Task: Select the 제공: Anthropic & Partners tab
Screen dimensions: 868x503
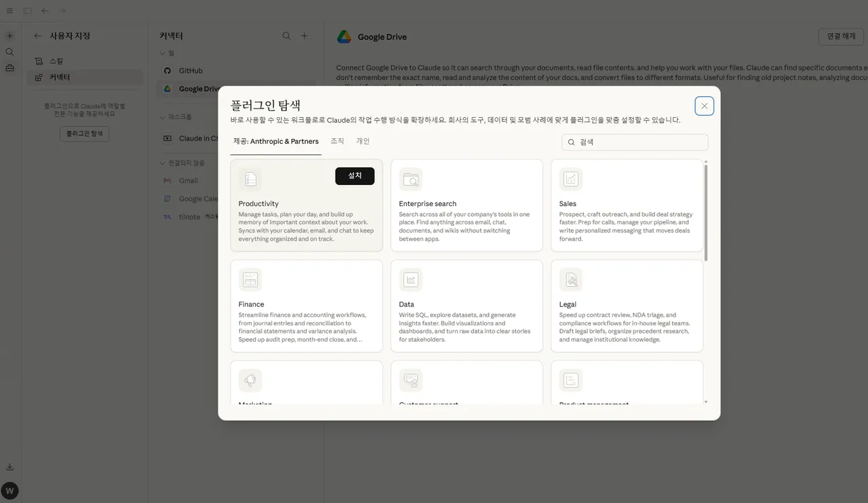Action: (x=276, y=142)
